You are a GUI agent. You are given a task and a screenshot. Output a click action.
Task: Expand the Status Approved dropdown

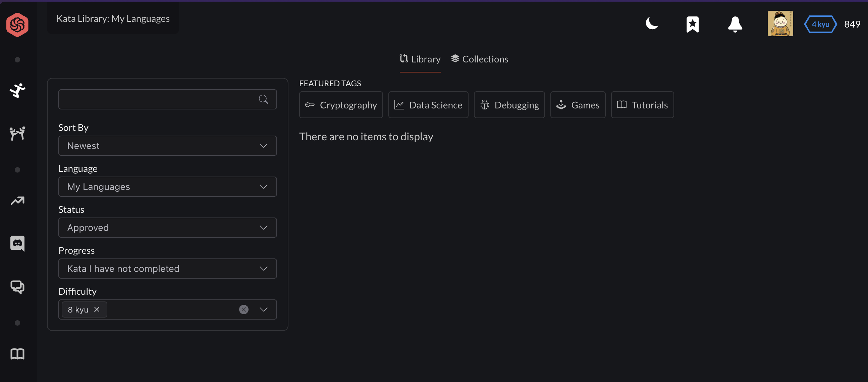[167, 228]
